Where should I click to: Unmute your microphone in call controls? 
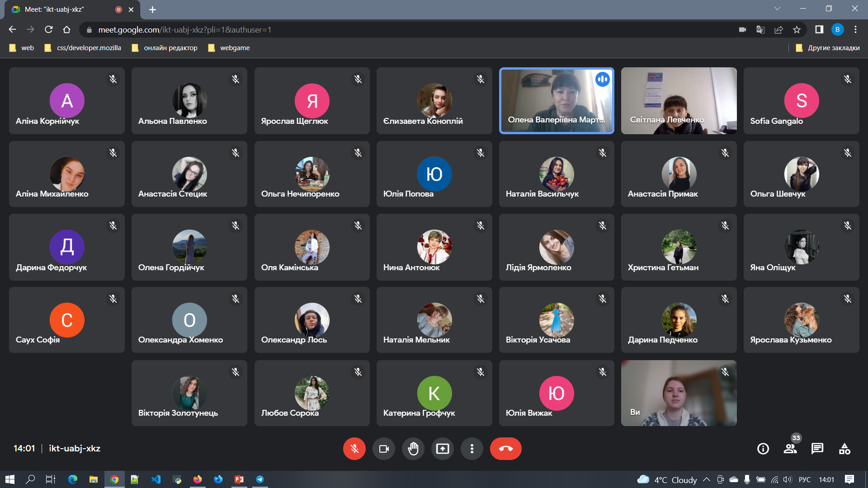click(x=354, y=449)
